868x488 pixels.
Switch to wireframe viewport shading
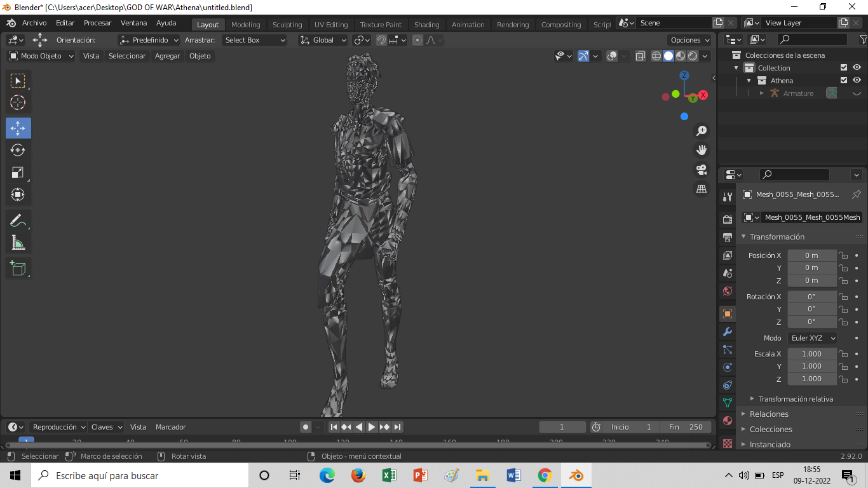coord(656,56)
